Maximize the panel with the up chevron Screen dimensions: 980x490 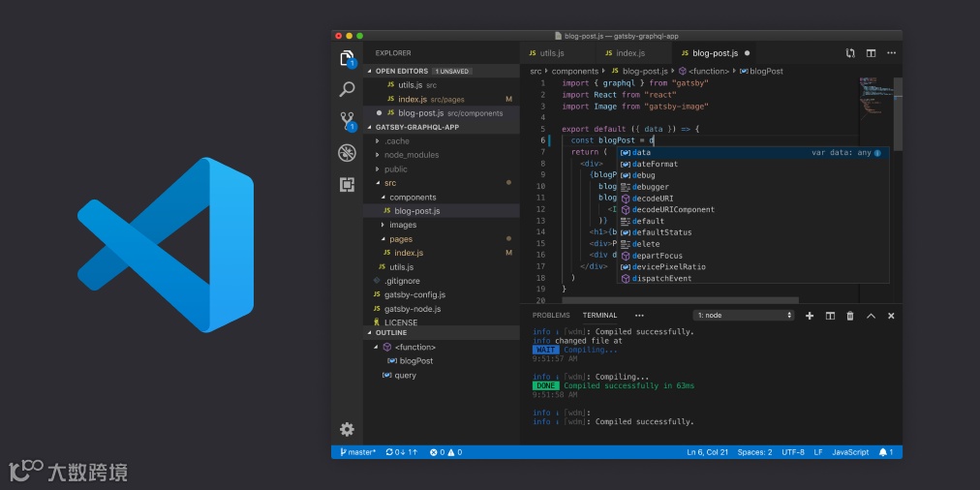[x=871, y=316]
